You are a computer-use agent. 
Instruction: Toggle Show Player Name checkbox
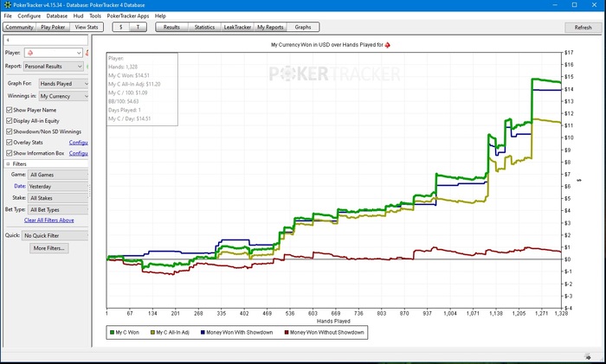coord(10,110)
